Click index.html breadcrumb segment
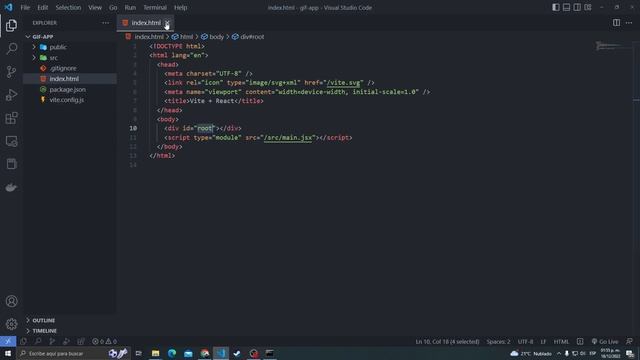This screenshot has width=640, height=360. pyautogui.click(x=149, y=37)
